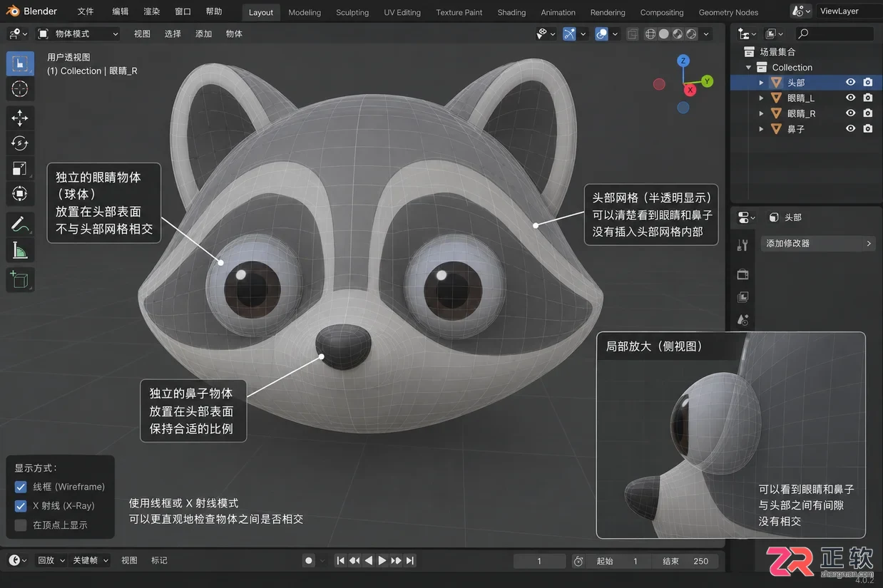Image resolution: width=883 pixels, height=588 pixels.
Task: Disable 头部 in renders via camera icon
Action: click(867, 83)
